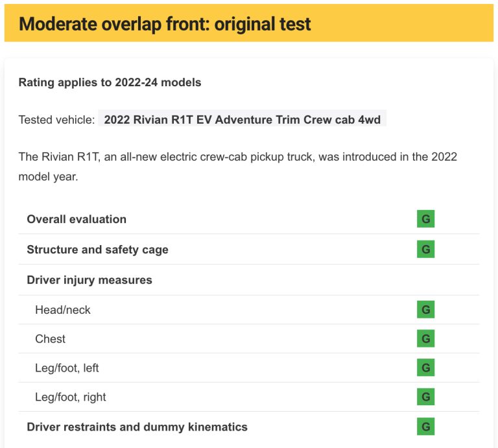Click the Rating applies to 2022-24 models text
498x448 pixels.
click(110, 82)
